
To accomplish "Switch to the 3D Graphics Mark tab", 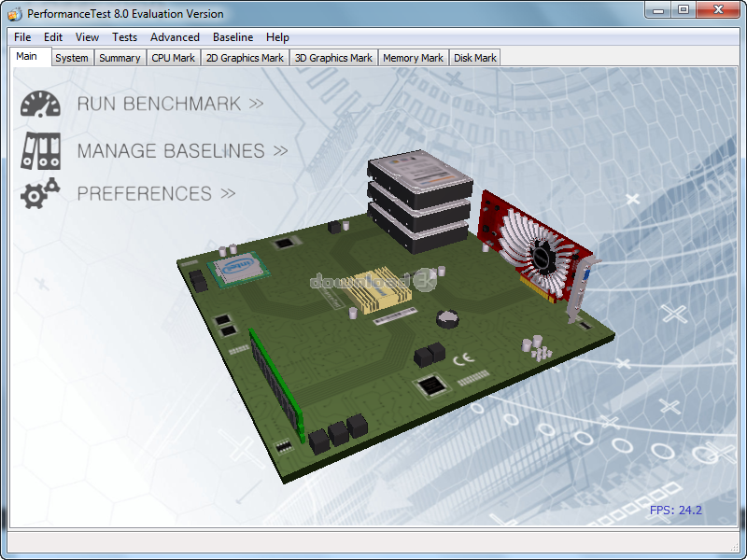I will [333, 58].
